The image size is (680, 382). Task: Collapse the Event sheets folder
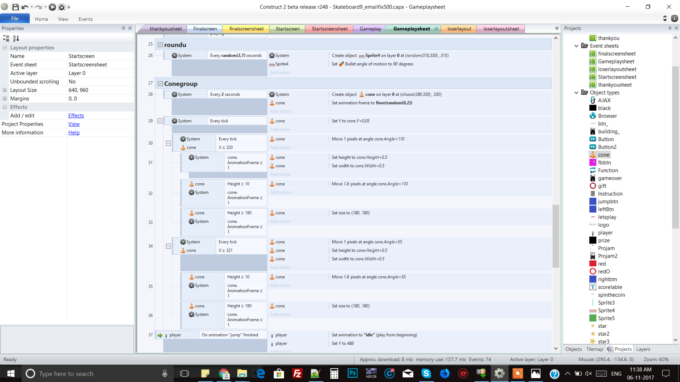(x=576, y=46)
